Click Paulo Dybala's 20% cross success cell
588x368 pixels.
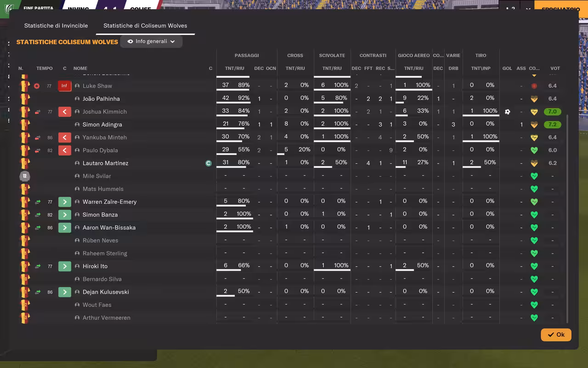click(305, 149)
